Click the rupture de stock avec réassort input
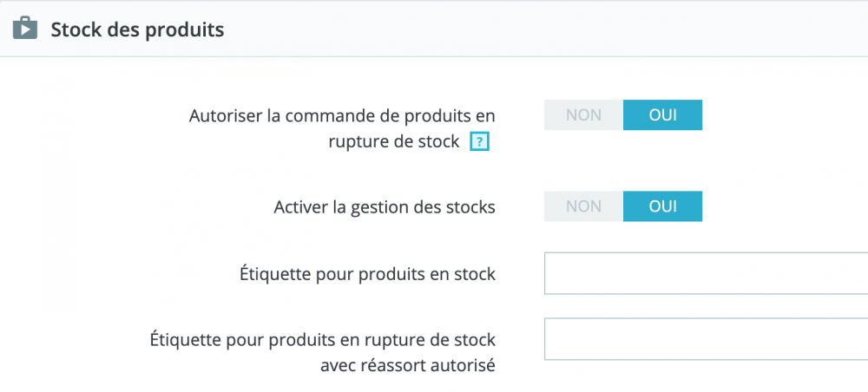Image resolution: width=868 pixels, height=392 pixels. click(705, 339)
